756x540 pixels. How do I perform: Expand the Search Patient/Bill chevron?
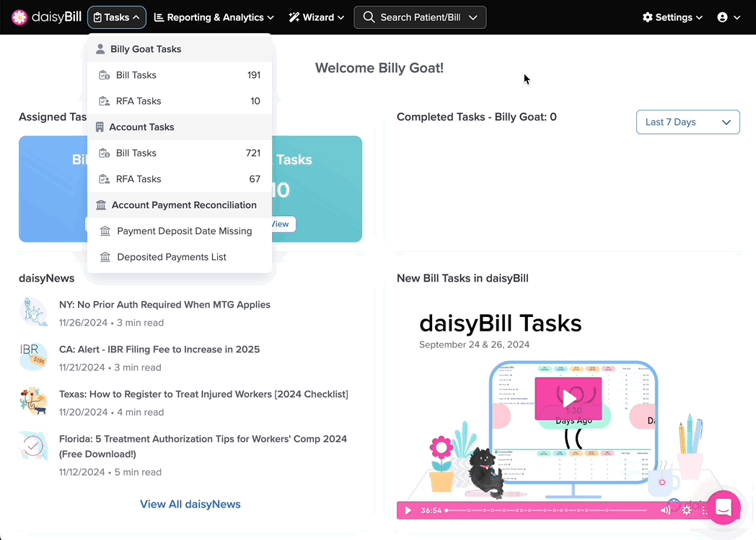coord(473,17)
